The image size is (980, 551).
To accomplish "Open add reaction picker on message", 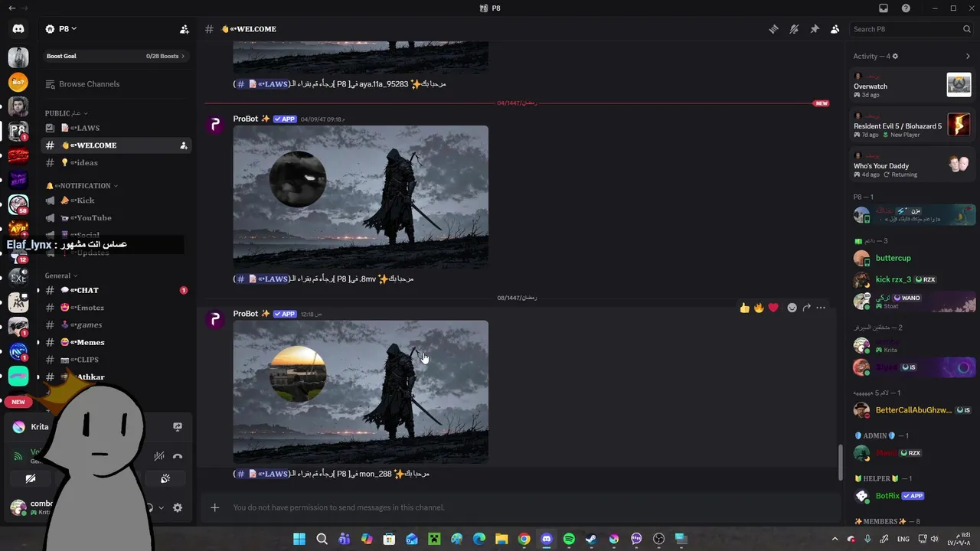I will tap(792, 308).
